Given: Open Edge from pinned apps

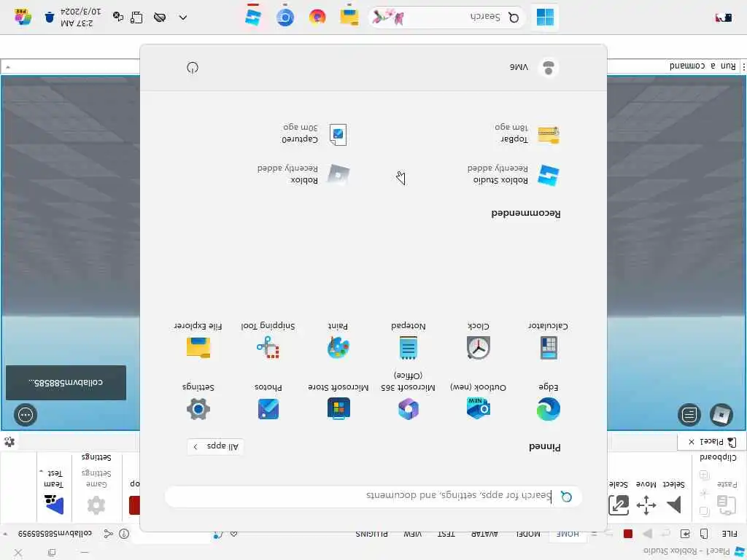Looking at the screenshot, I should tap(548, 402).
